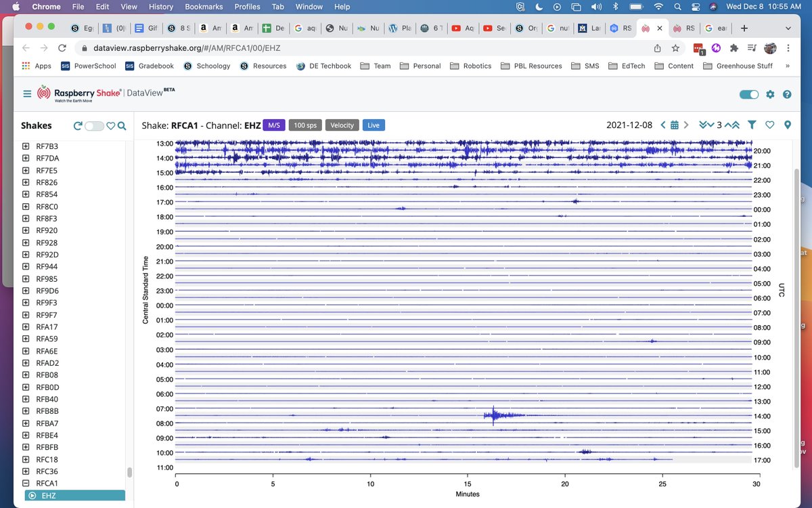Click the M/S units badge
Image resolution: width=812 pixels, height=508 pixels.
(x=274, y=125)
